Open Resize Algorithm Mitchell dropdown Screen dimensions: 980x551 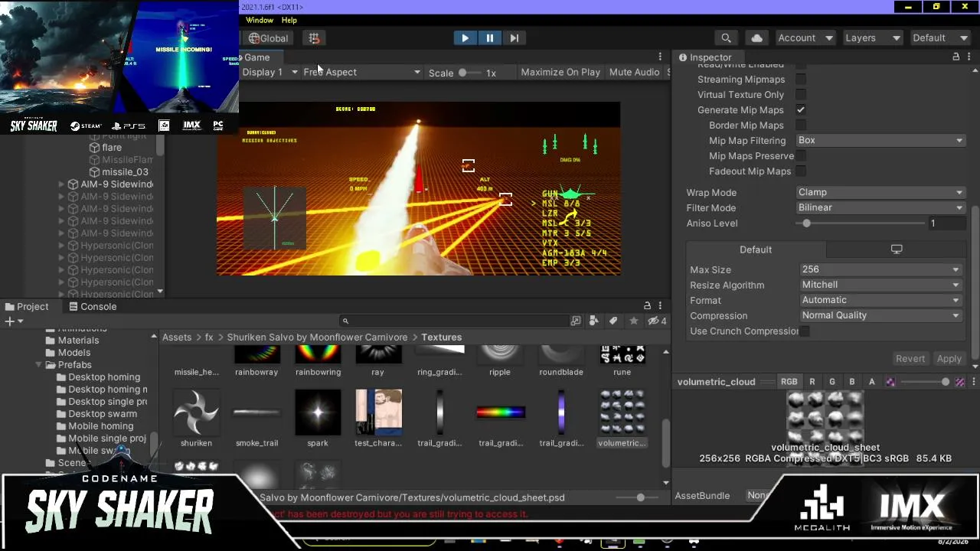click(x=880, y=285)
